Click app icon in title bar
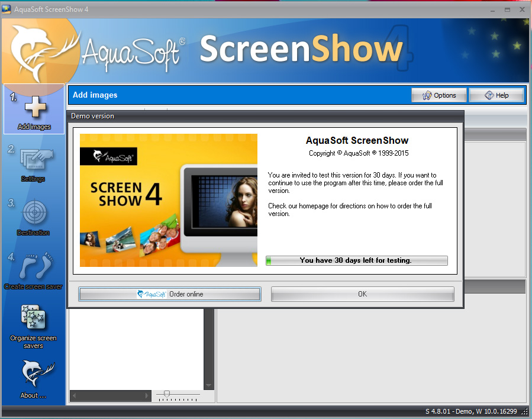 [x=7, y=9]
